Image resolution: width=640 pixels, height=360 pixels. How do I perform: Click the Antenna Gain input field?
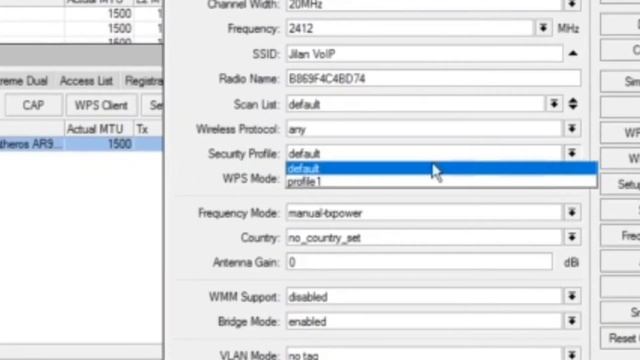tap(419, 262)
